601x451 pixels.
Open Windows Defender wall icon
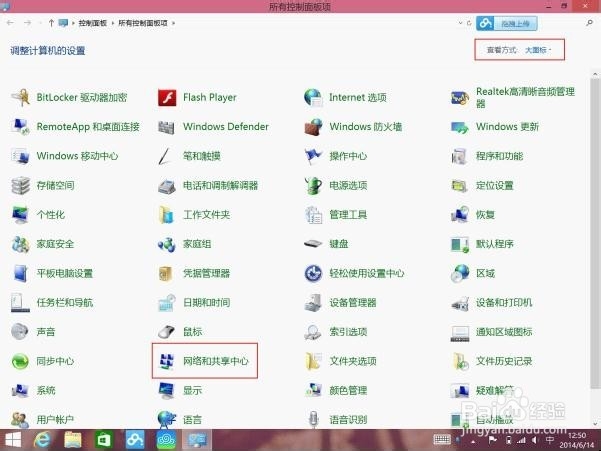166,127
